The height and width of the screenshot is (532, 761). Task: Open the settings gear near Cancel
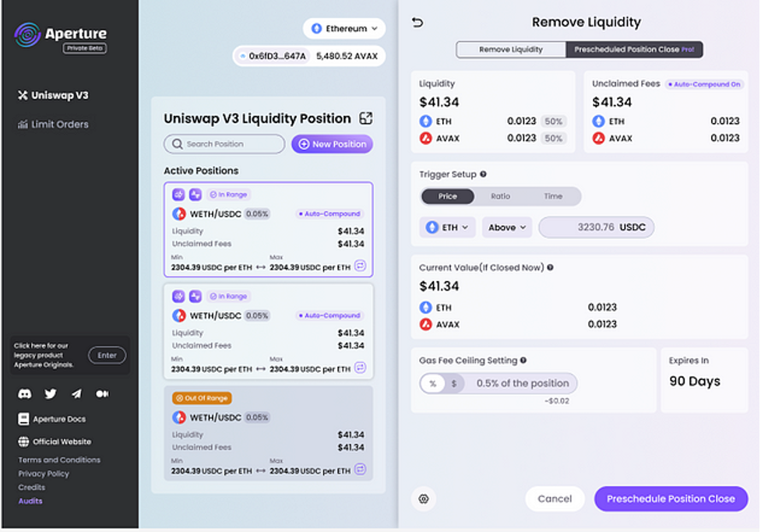coord(424,499)
